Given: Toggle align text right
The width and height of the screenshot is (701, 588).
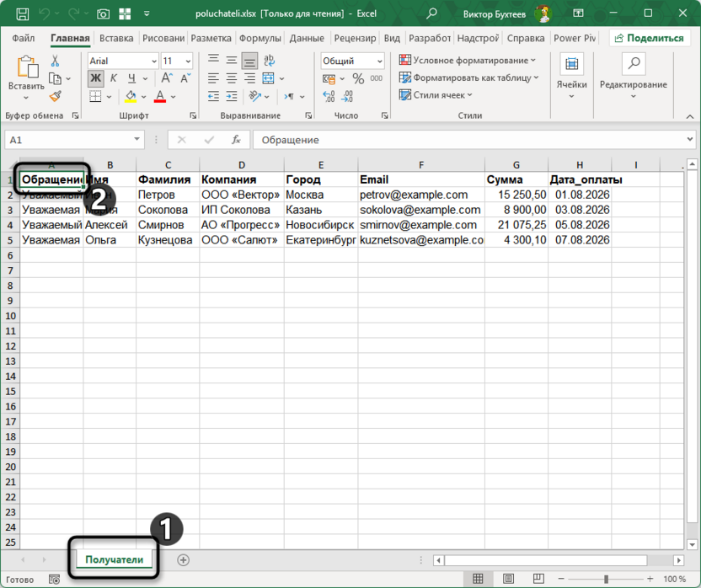Looking at the screenshot, I should tap(249, 78).
